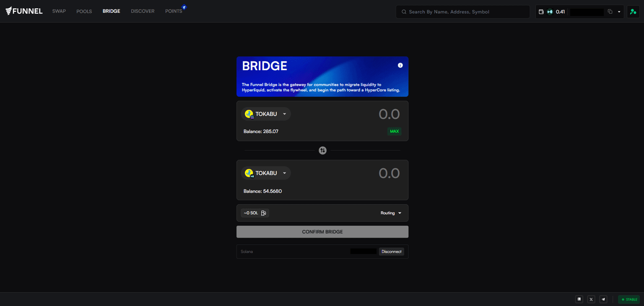Open the green referral user icon
Image resolution: width=644 pixels, height=306 pixels.
click(633, 12)
